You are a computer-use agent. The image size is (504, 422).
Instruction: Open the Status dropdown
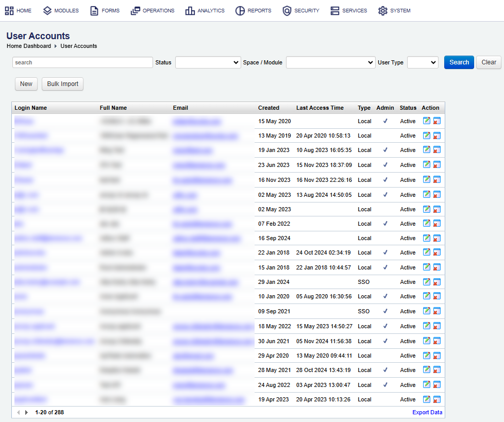tap(208, 62)
